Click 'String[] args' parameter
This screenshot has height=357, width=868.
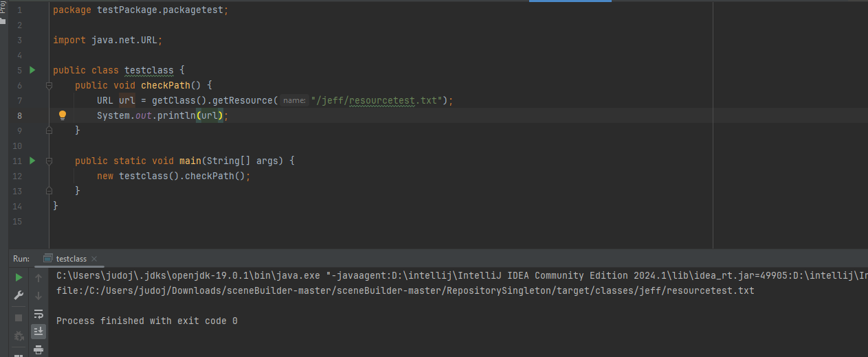click(x=243, y=161)
